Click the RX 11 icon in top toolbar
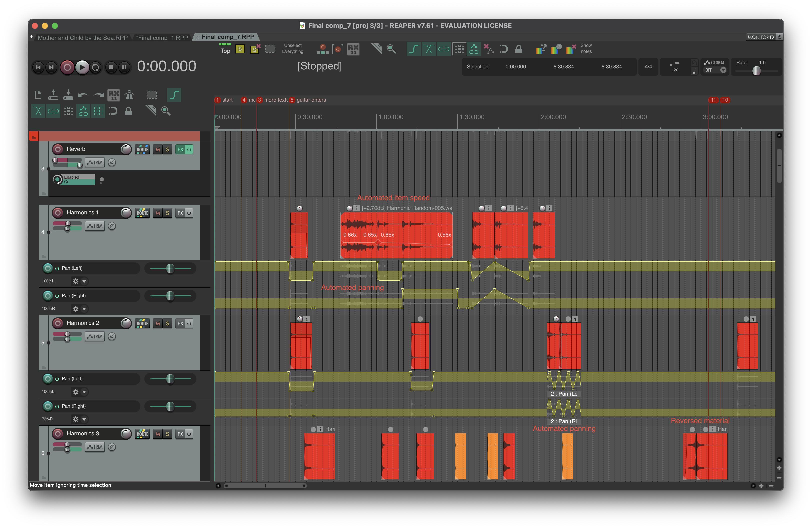This screenshot has height=528, width=812. click(353, 49)
